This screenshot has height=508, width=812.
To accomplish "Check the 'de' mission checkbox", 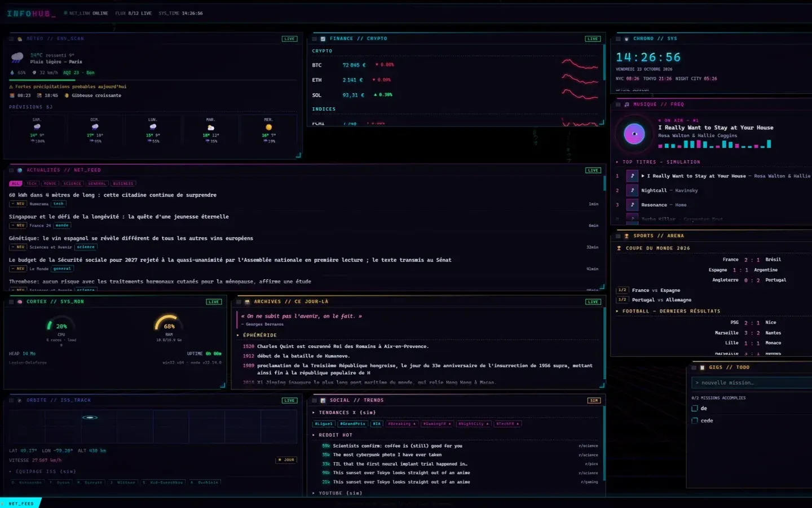I will [x=695, y=408].
